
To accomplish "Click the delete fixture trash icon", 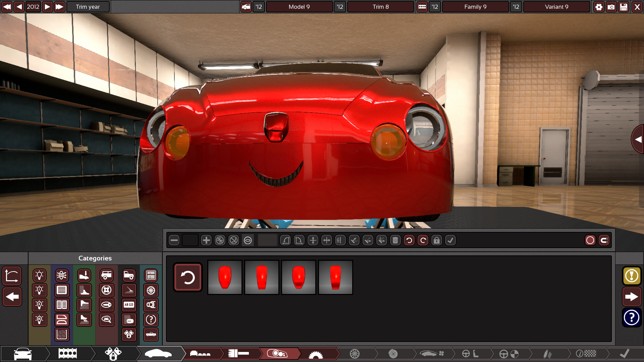I will tap(395, 240).
